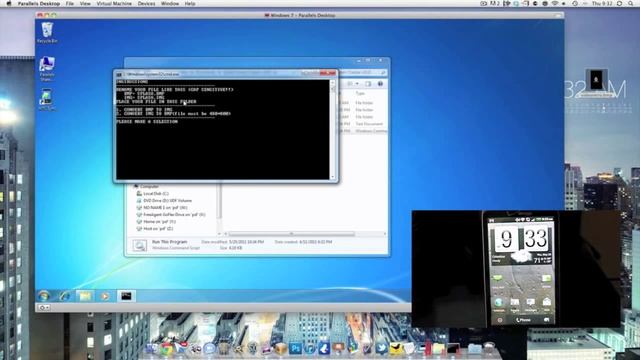This screenshot has height=360, width=640.
Task: Click the Explorer search box
Action: (363, 73)
